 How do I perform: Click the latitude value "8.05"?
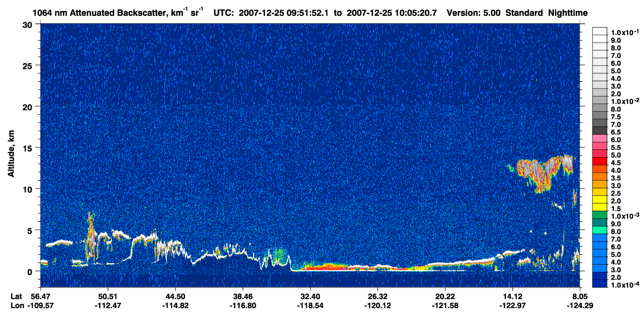point(581,296)
